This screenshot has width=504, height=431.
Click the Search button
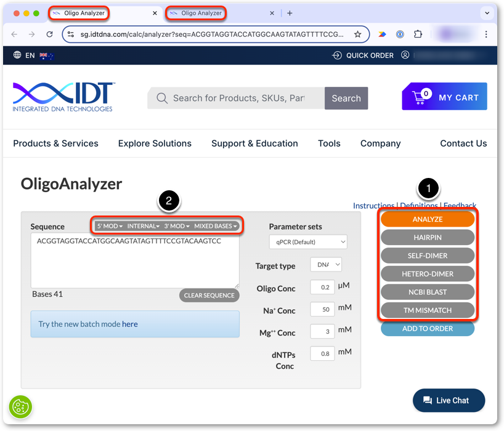346,99
